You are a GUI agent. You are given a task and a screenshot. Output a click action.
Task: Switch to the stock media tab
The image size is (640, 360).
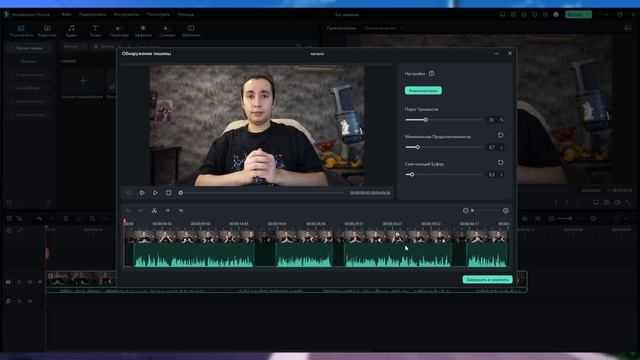[47, 31]
